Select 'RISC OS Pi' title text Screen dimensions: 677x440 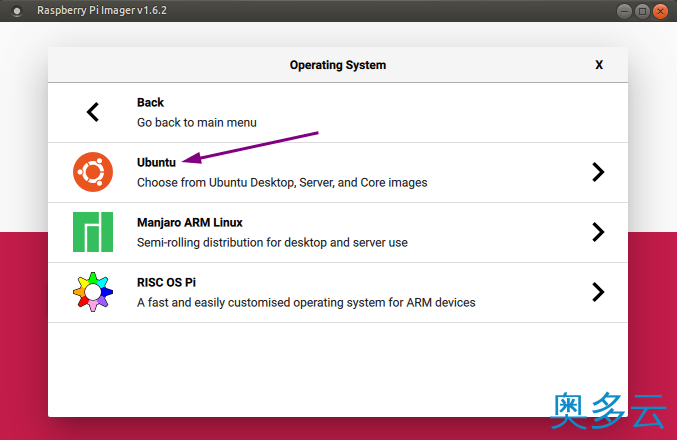(x=166, y=282)
